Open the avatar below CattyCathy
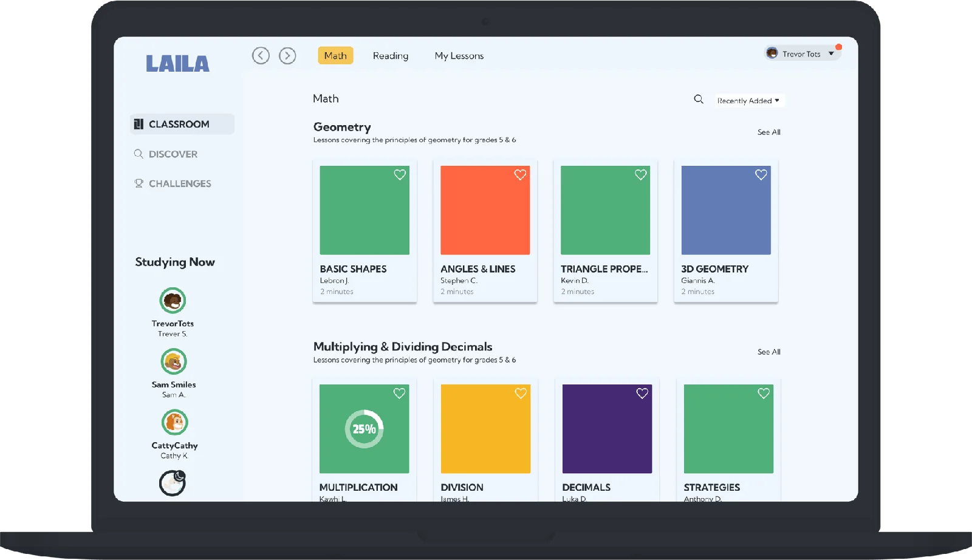Image resolution: width=972 pixels, height=560 pixels. click(x=173, y=483)
